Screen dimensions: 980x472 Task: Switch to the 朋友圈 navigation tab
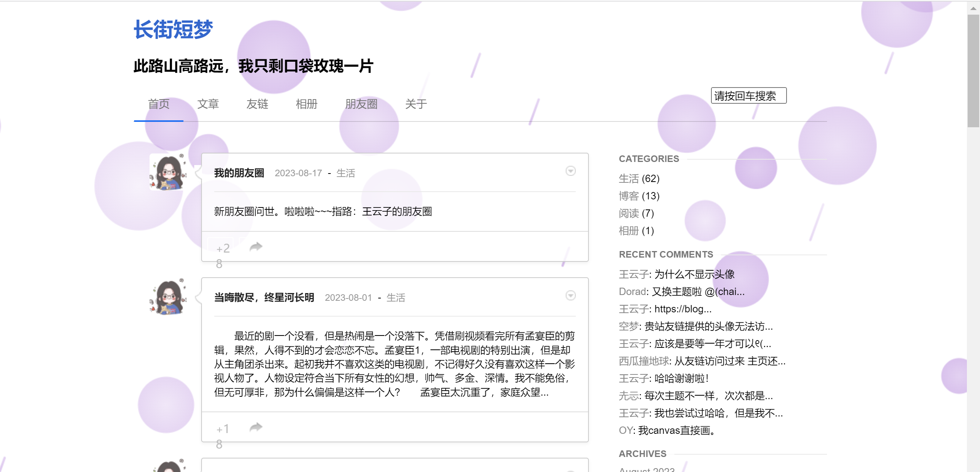pyautogui.click(x=361, y=104)
